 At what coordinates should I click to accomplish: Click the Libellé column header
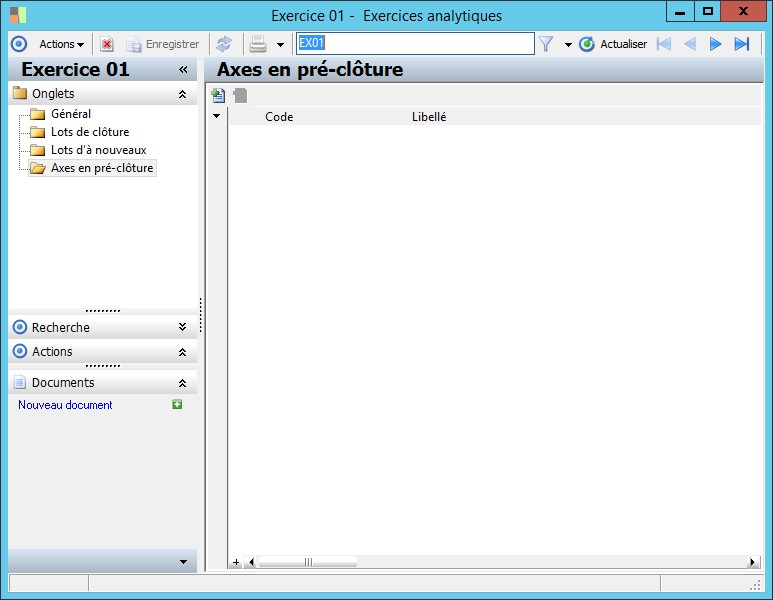click(x=429, y=117)
